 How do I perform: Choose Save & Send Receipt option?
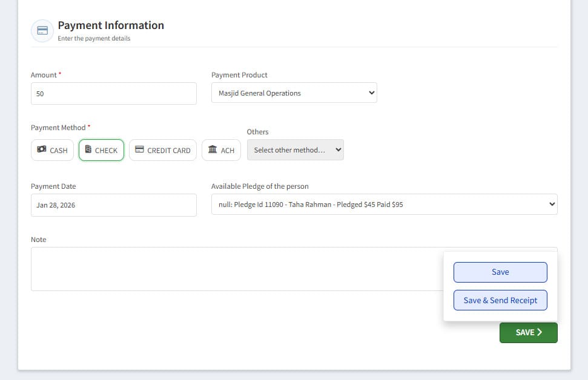tap(500, 300)
